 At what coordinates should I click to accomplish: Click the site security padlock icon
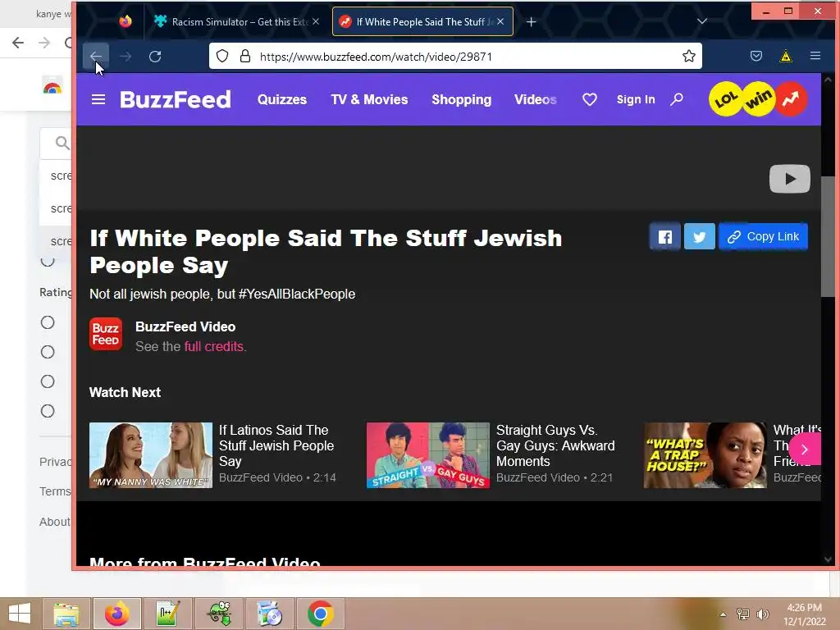click(244, 57)
